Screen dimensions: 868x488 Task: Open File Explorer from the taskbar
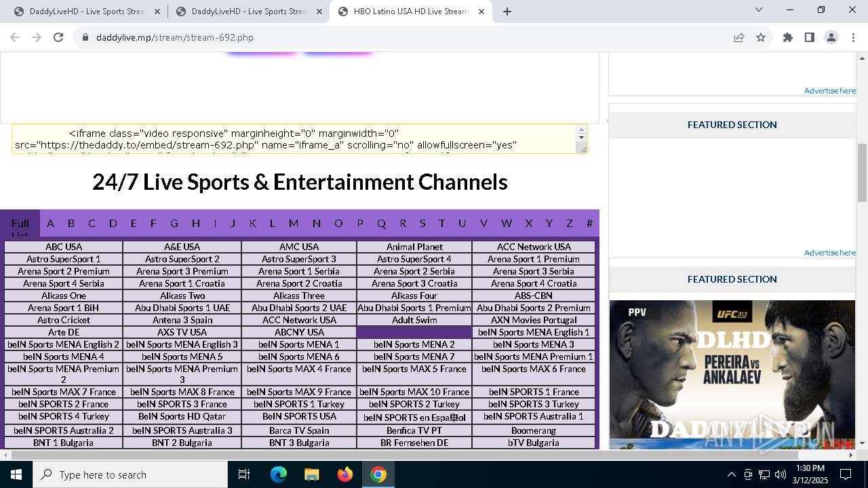(x=312, y=474)
